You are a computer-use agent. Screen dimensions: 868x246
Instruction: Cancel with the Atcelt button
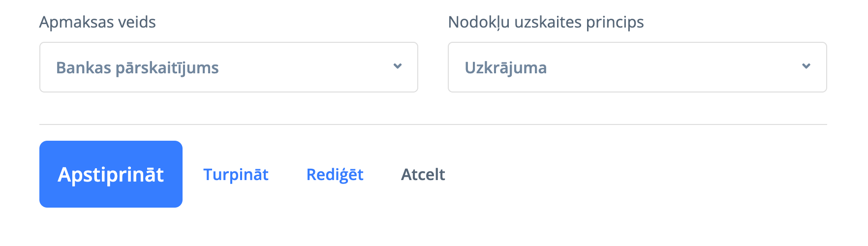(423, 175)
